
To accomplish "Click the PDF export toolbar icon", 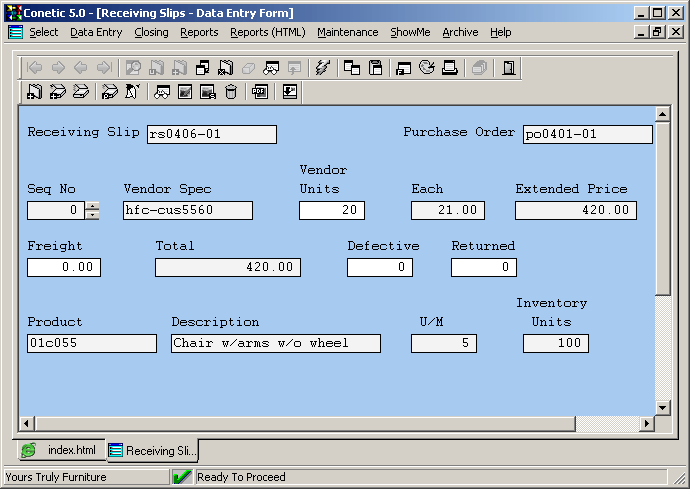I will click(x=260, y=92).
